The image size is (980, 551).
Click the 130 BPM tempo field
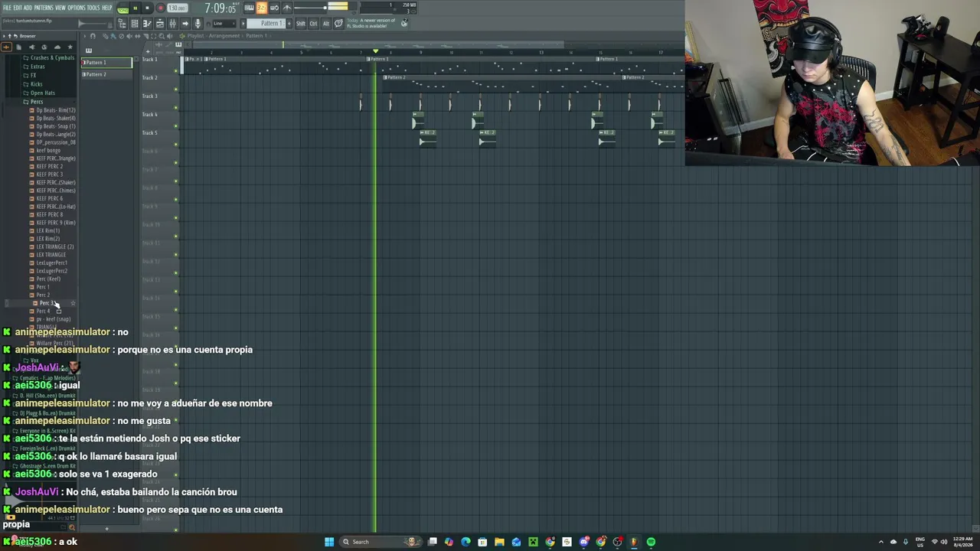pyautogui.click(x=177, y=8)
